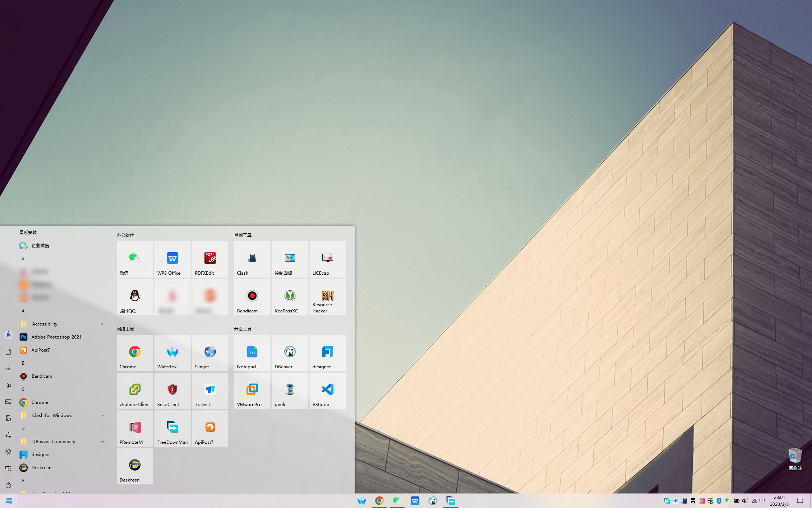Expand the DBeaver Community folder chevron
This screenshot has width=812, height=508.
pos(103,442)
